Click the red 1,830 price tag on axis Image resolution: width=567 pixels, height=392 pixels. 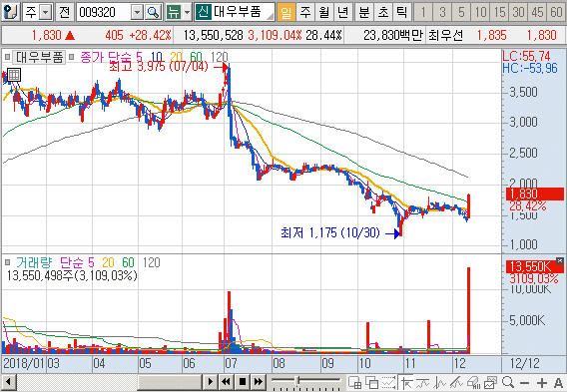534,195
